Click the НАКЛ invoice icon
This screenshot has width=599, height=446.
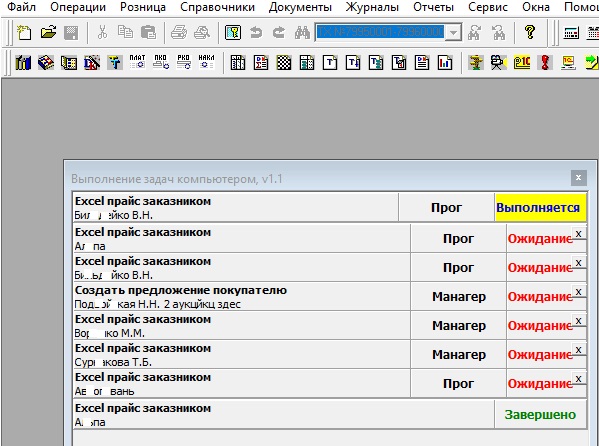(x=206, y=62)
